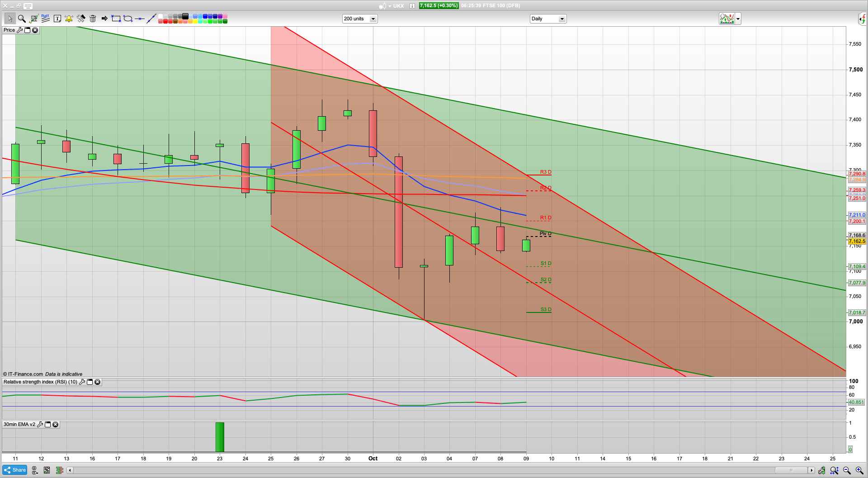Pick the purple color swatch
The width and height of the screenshot is (868, 478).
(220, 16)
